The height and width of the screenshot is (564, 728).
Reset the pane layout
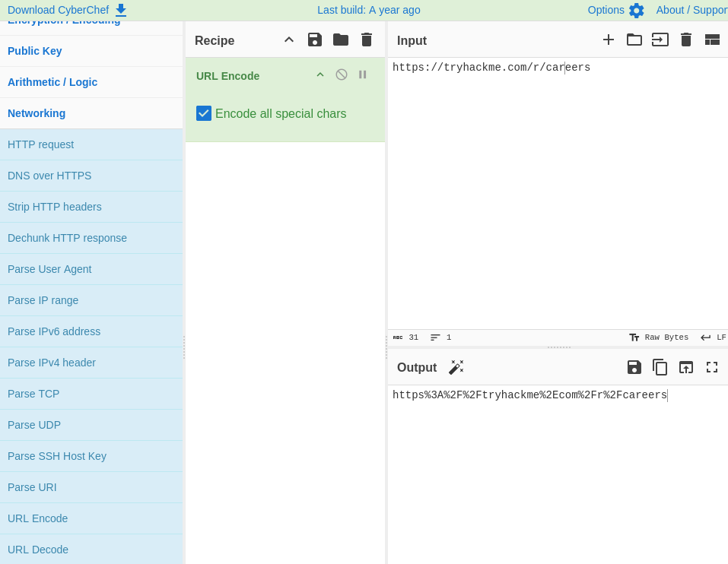pos(712,40)
